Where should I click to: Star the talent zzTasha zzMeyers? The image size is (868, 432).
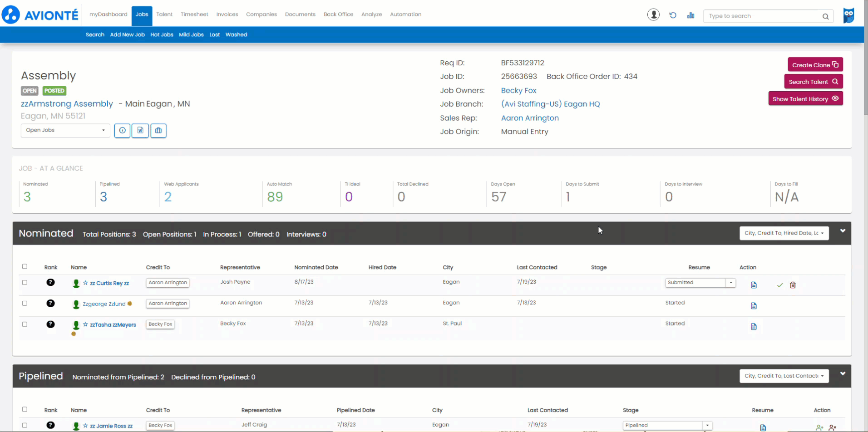click(x=85, y=324)
